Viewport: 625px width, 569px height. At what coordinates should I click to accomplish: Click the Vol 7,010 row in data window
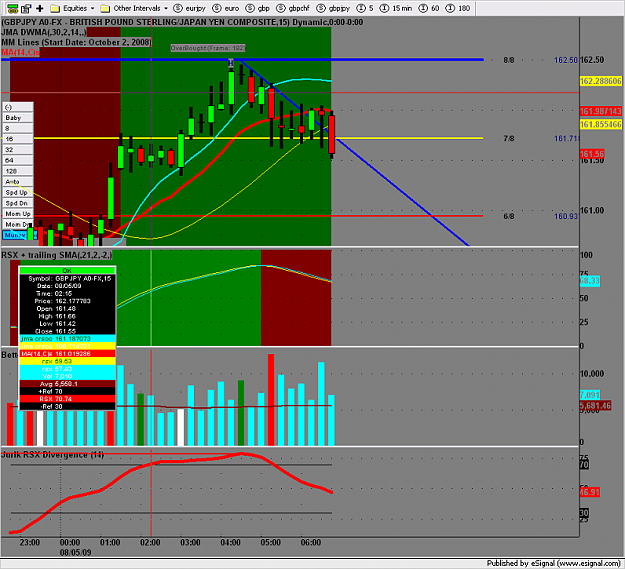67,376
